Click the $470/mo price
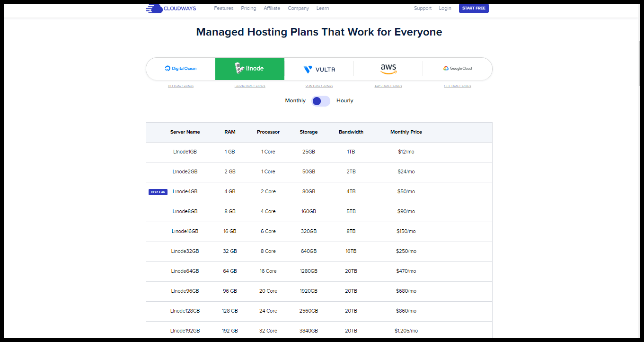Viewport: 644px width, 342px height. point(406,271)
